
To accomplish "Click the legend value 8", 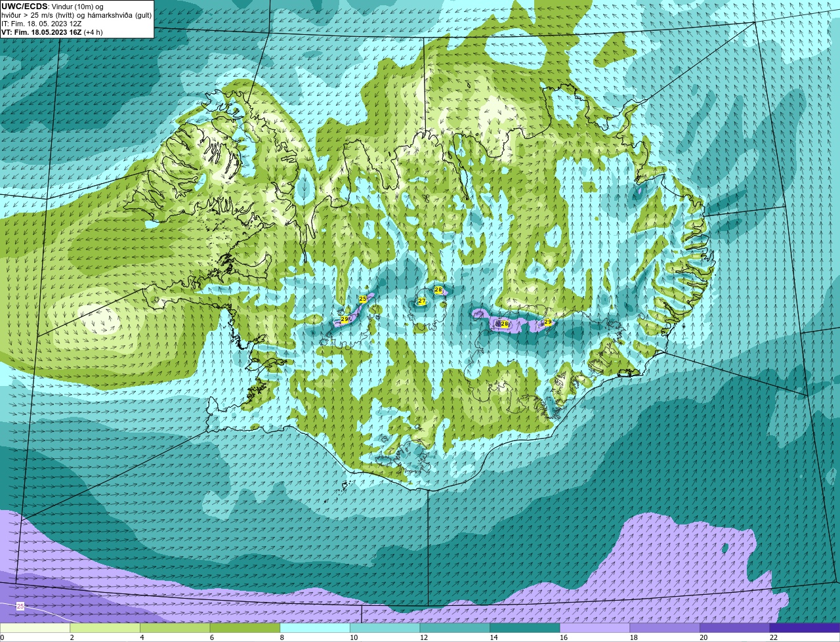I will (282, 637).
